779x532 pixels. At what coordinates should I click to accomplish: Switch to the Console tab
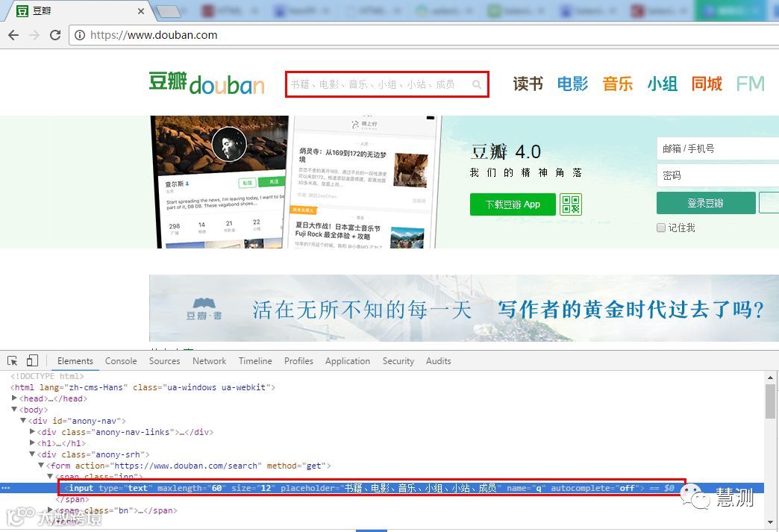pos(121,361)
